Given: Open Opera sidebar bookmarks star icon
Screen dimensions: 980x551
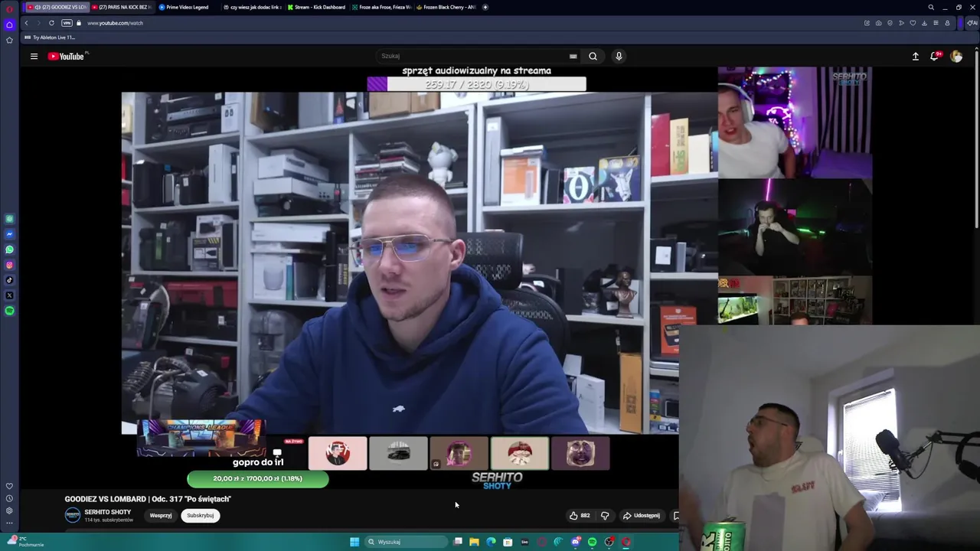Looking at the screenshot, I should pyautogui.click(x=9, y=40).
